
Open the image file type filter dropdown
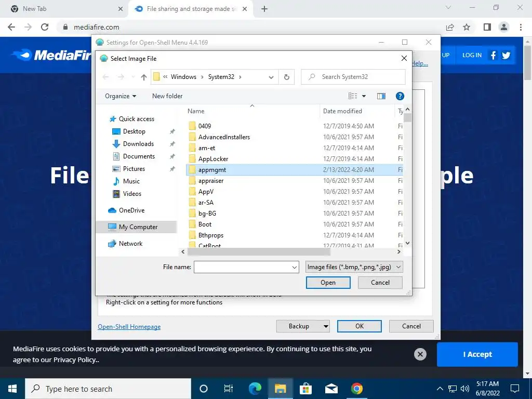[354, 267]
